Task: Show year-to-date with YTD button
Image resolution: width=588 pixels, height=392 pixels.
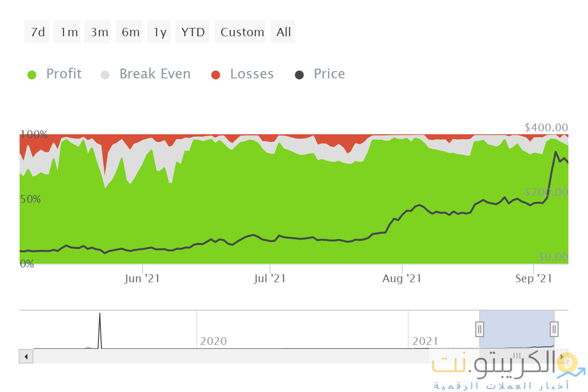Action: (193, 32)
